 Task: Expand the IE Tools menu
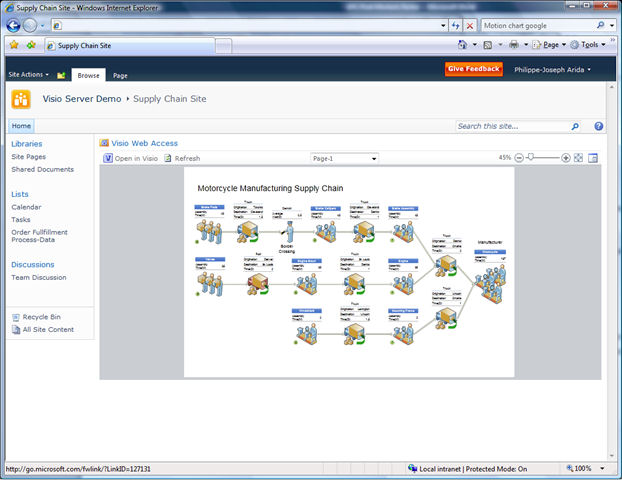588,45
